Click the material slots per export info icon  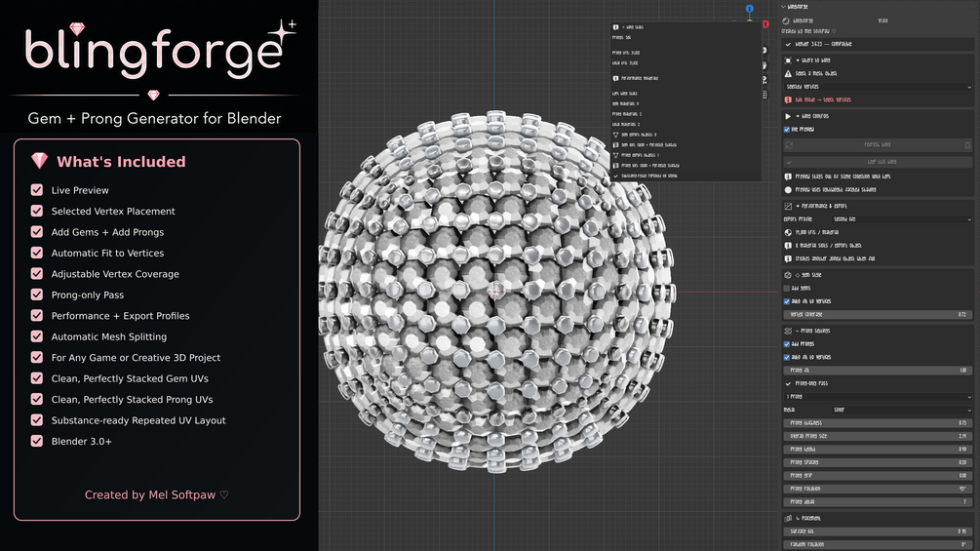(x=788, y=246)
